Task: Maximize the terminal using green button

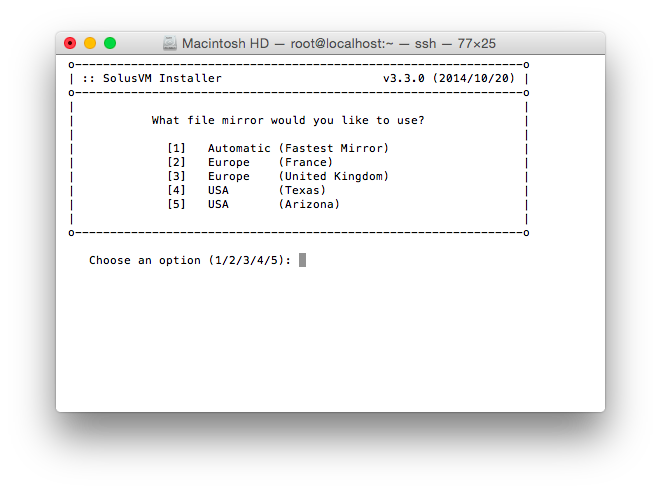Action: click(110, 43)
